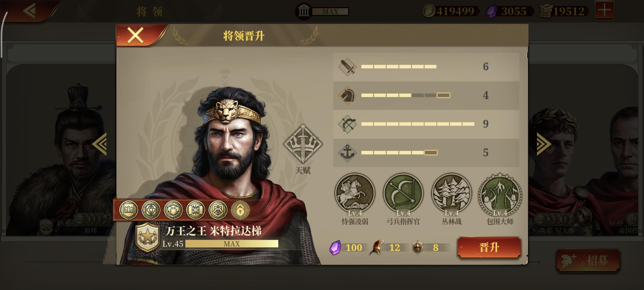The width and height of the screenshot is (644, 290).
Task: Select the 包围大师 encirclement skill icon
Action: (x=500, y=193)
